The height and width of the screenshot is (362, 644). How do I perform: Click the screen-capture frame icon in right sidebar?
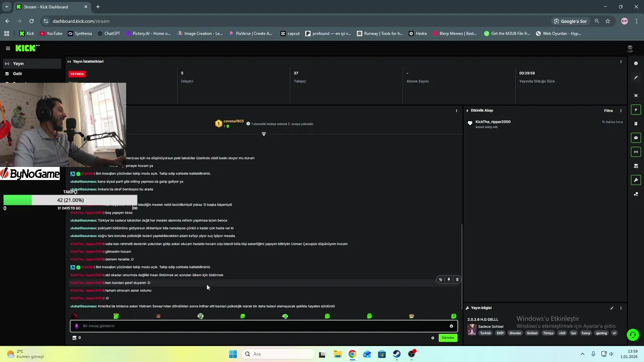pos(636,96)
